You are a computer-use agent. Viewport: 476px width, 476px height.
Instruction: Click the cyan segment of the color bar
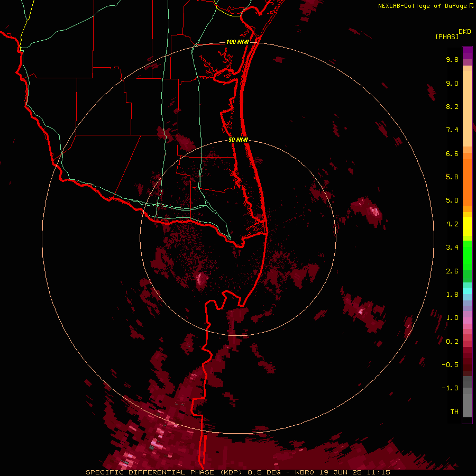click(x=467, y=291)
